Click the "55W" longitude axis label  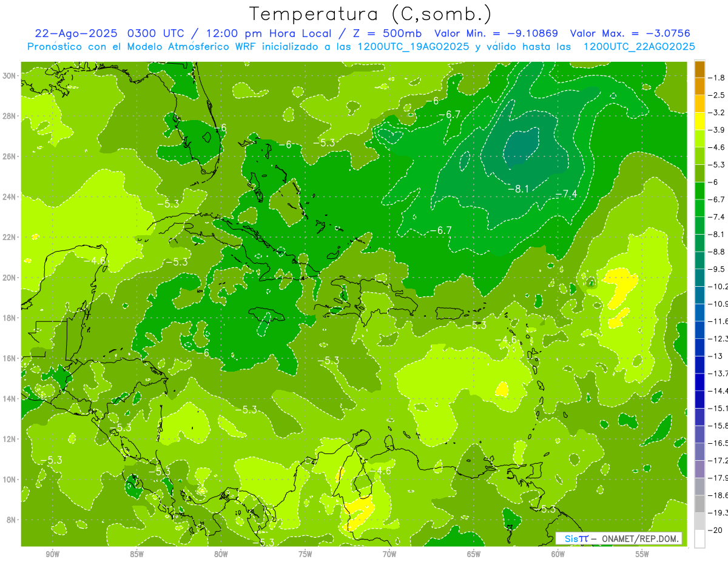coord(642,554)
